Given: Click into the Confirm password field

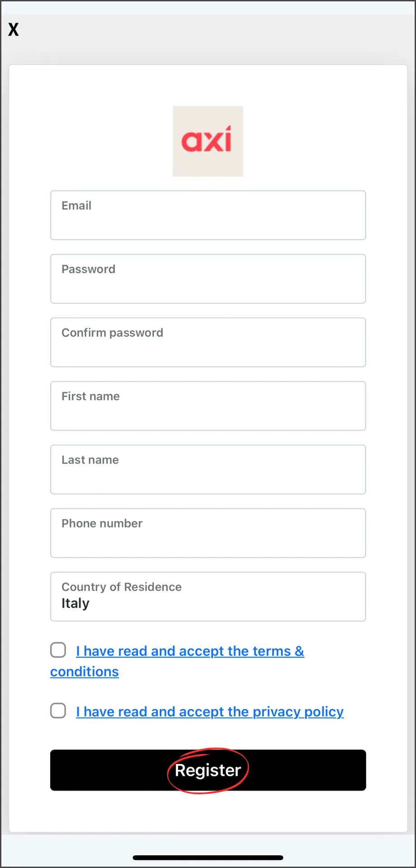Looking at the screenshot, I should coord(208,342).
